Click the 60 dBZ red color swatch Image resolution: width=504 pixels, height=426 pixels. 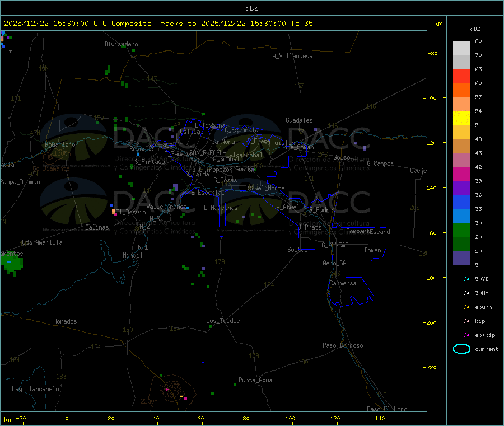(x=461, y=76)
